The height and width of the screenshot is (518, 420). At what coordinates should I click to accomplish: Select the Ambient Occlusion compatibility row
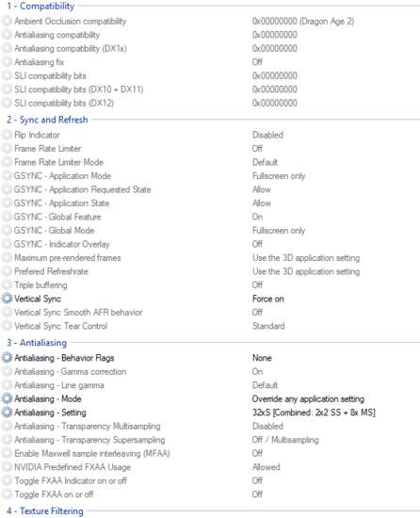210,21
